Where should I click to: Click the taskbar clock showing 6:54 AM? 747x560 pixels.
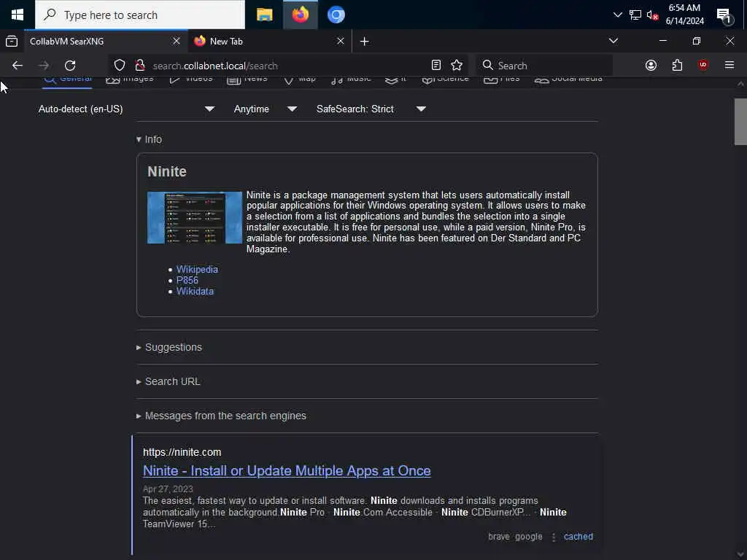click(x=684, y=15)
